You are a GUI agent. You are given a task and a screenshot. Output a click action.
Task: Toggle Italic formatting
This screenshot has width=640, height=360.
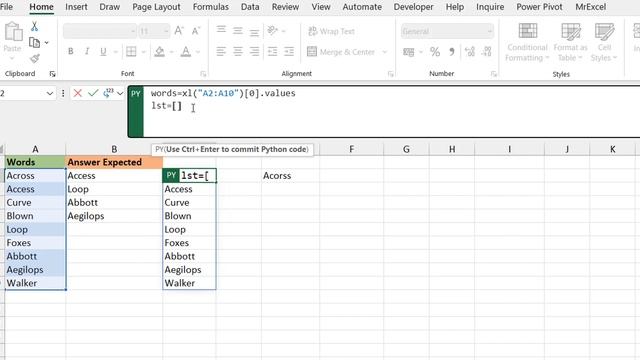coord(87,51)
